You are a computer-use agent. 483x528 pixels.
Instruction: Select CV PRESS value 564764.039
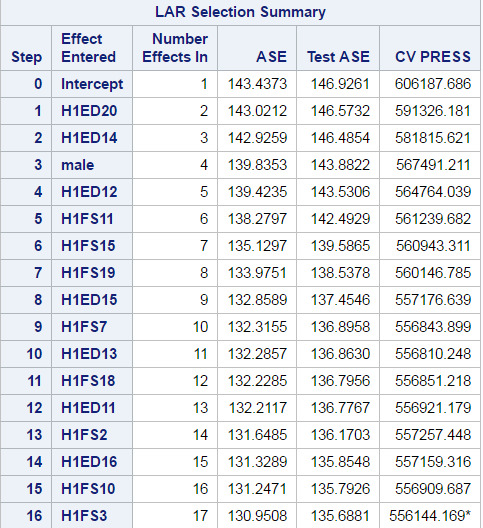click(433, 192)
